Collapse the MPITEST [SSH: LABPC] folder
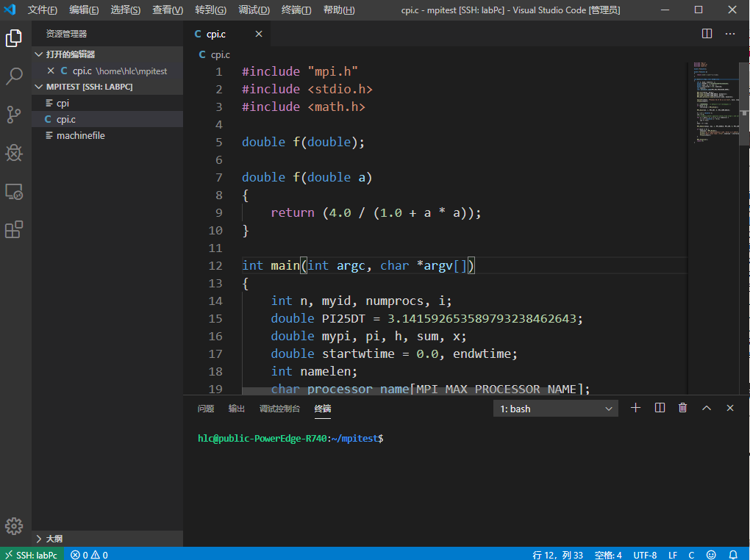The image size is (750, 560). click(38, 86)
